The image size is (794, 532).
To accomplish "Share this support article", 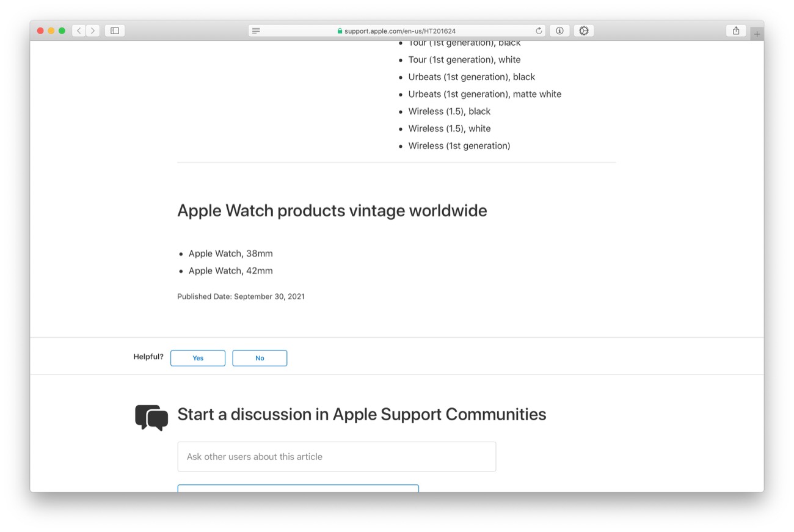I will (x=735, y=30).
